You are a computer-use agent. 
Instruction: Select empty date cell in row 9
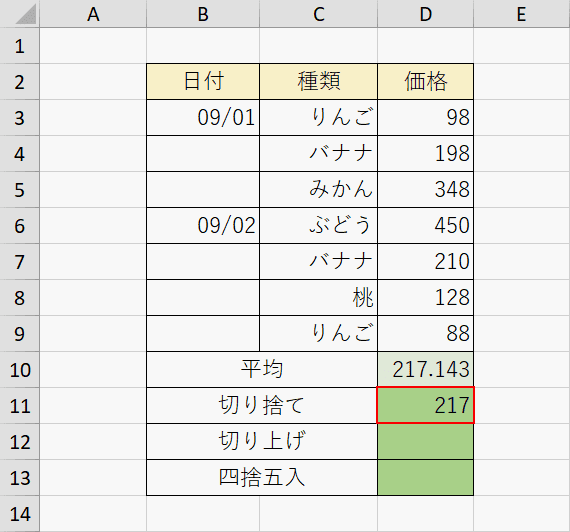coord(203,334)
